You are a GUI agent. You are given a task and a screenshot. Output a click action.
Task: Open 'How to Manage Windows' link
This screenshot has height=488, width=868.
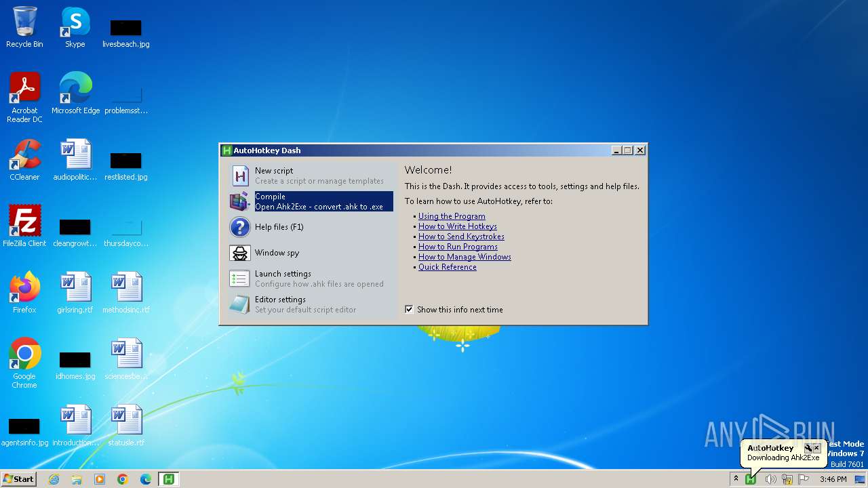pos(465,257)
